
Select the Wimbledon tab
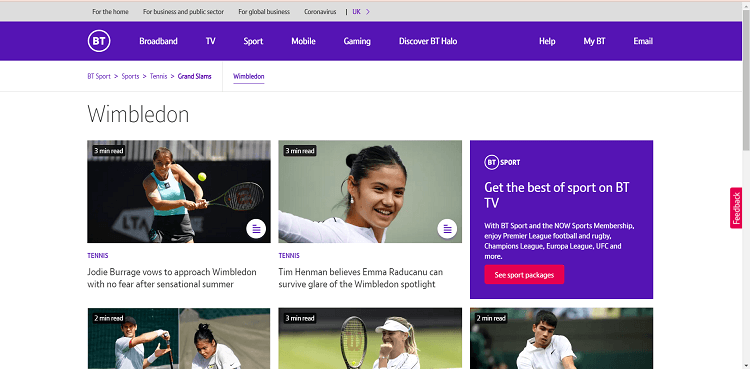point(249,77)
